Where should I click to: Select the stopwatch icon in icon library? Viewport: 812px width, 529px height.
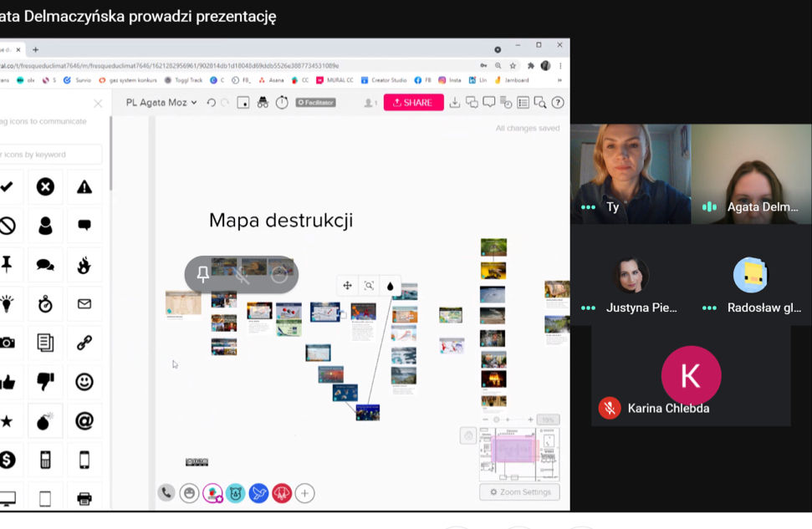45,304
